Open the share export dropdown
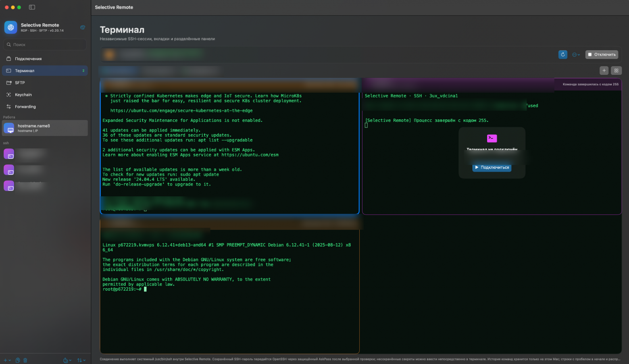This screenshot has width=629, height=364. point(67,360)
